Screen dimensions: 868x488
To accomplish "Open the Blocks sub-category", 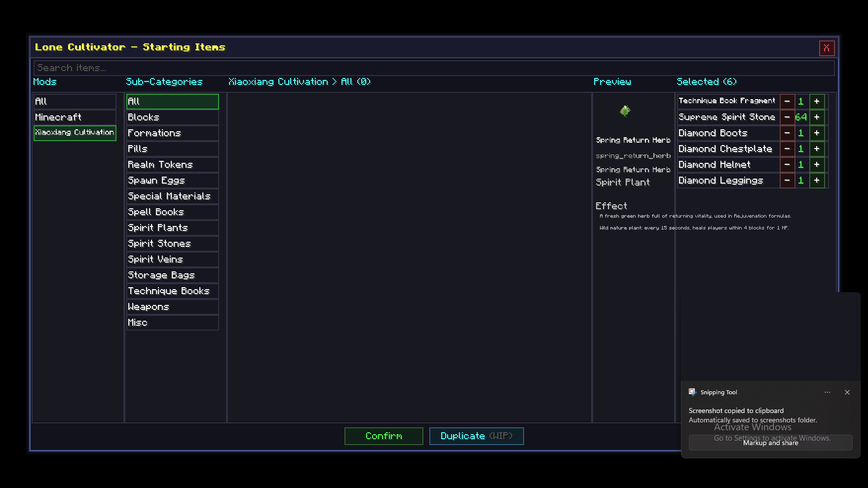I will [172, 117].
